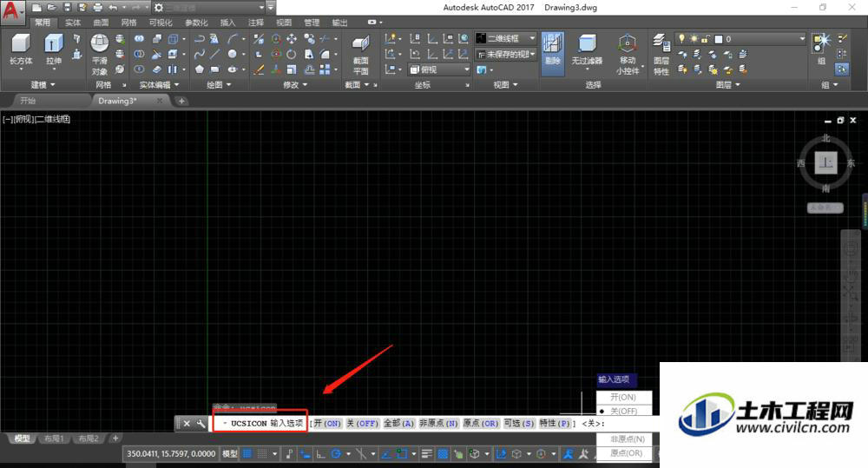Toggle polar tracking in status bar
Screen dimensions: 868x468
(335, 454)
